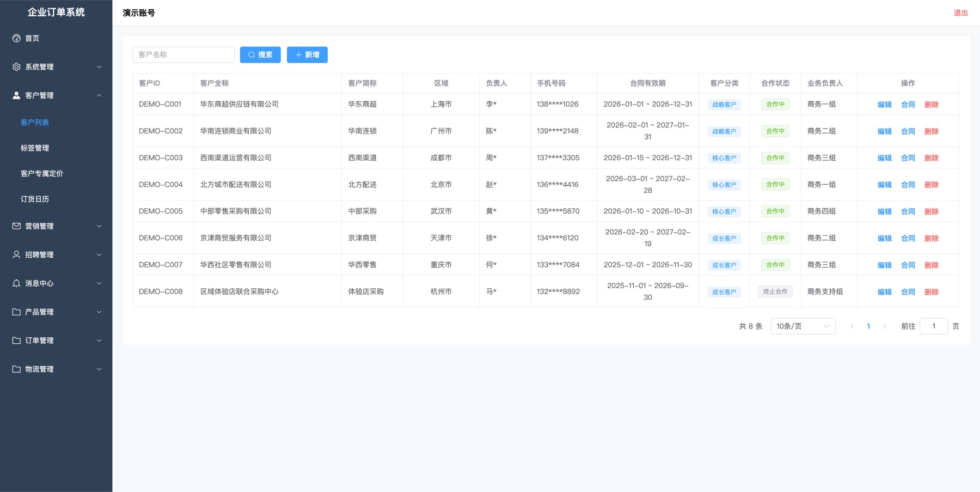Delete customer DEMO-C008 using 删除 link
This screenshot has height=492, width=980.
click(931, 292)
